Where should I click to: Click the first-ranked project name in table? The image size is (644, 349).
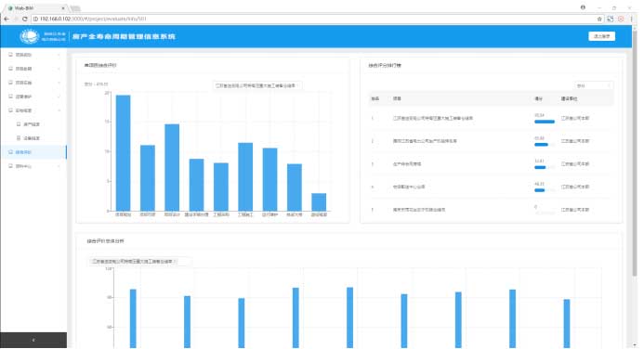pyautogui.click(x=432, y=118)
